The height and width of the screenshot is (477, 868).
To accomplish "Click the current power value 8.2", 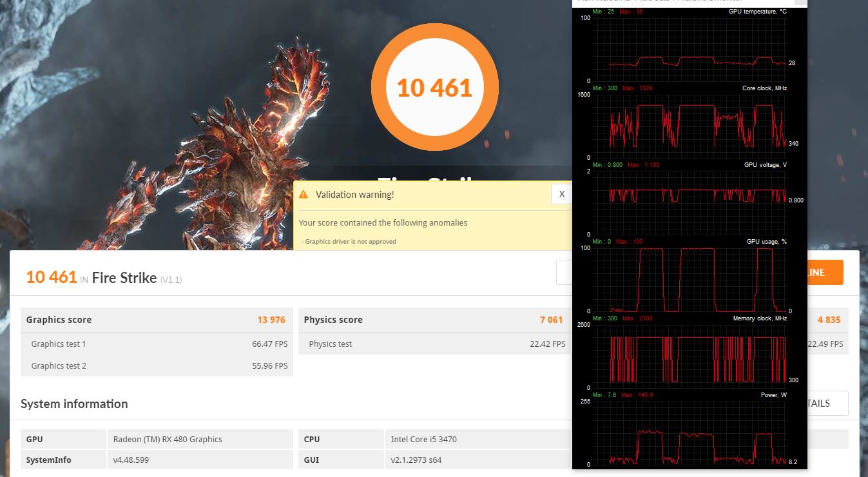I will (793, 462).
